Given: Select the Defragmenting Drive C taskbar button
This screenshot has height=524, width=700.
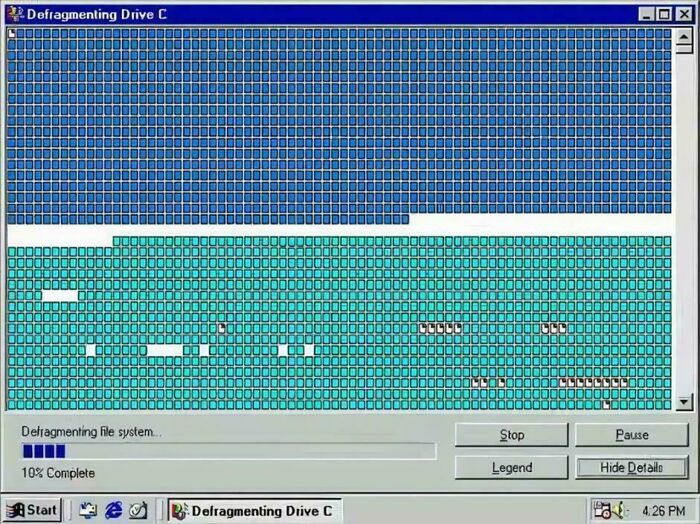Looking at the screenshot, I should pos(254,511).
